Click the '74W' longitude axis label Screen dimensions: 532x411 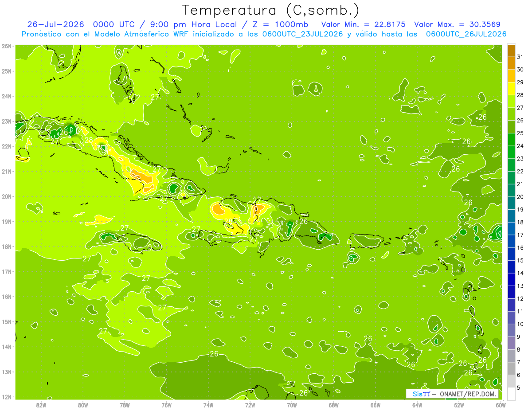click(x=208, y=405)
